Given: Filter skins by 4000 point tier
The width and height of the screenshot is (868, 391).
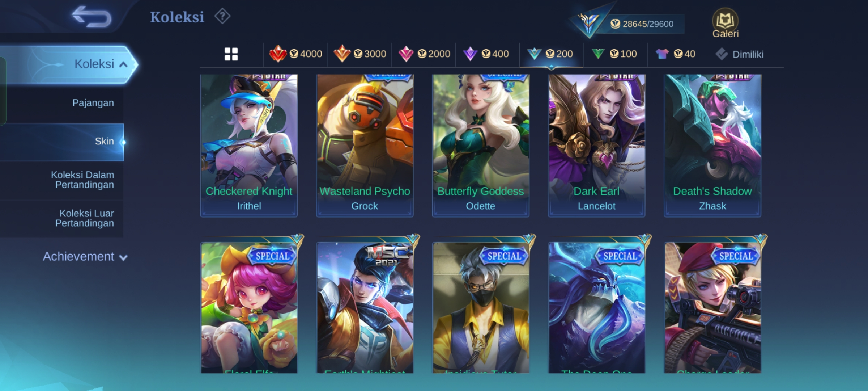Looking at the screenshot, I should 295,54.
